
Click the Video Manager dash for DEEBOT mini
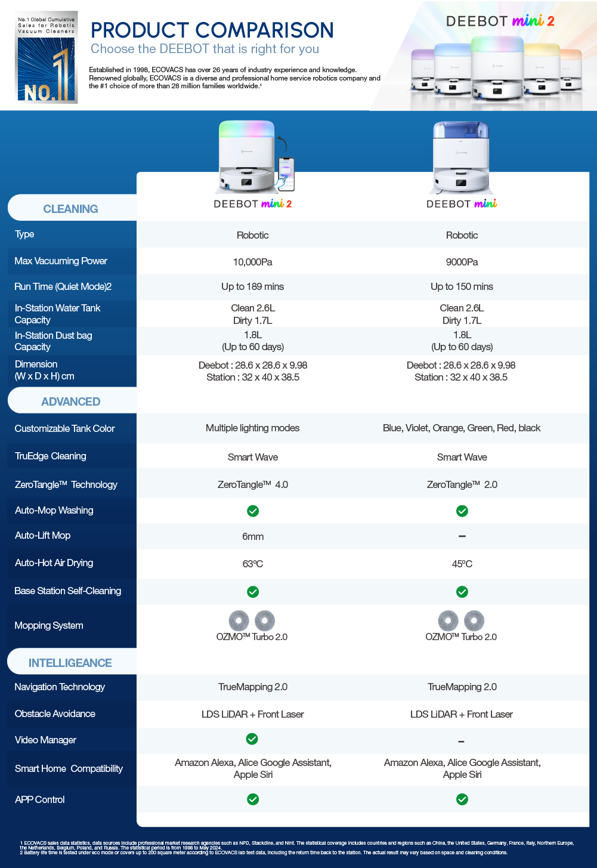tap(461, 742)
